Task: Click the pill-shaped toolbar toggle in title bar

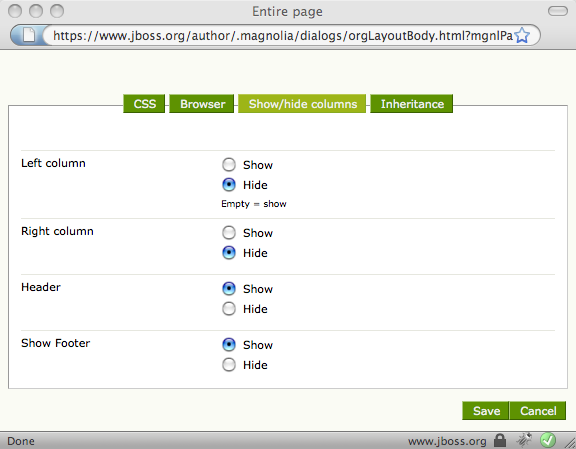Action: coord(558,11)
